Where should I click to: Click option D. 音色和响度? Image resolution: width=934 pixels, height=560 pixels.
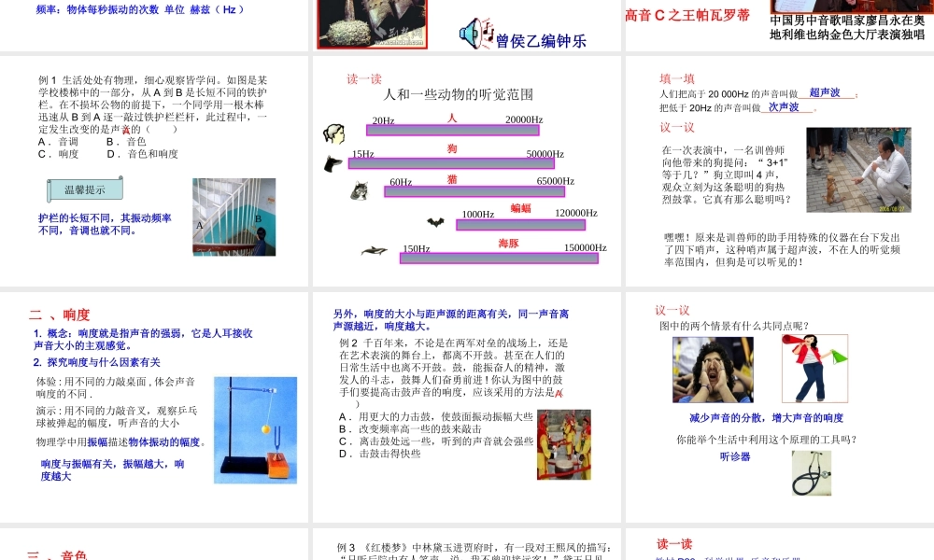(x=143, y=154)
